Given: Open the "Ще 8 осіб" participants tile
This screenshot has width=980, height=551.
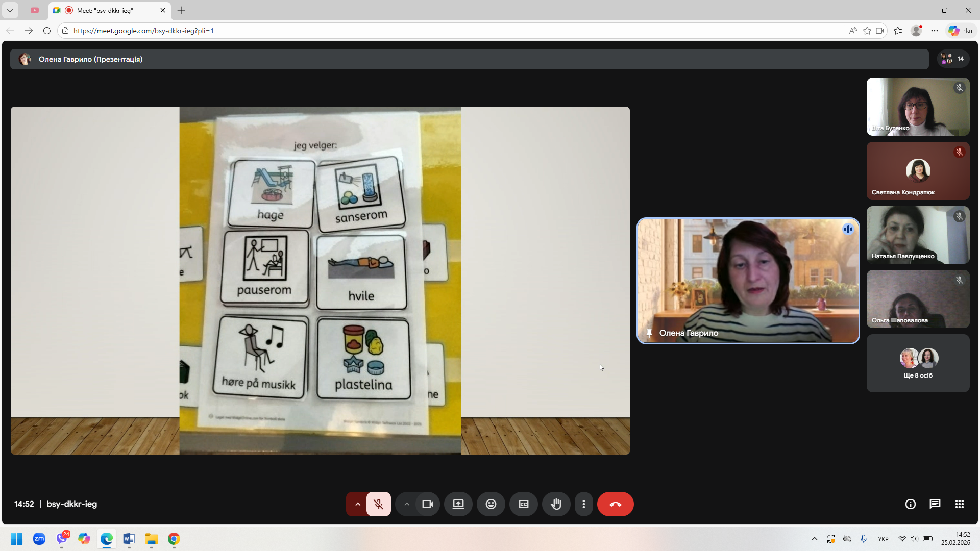Looking at the screenshot, I should click(918, 363).
